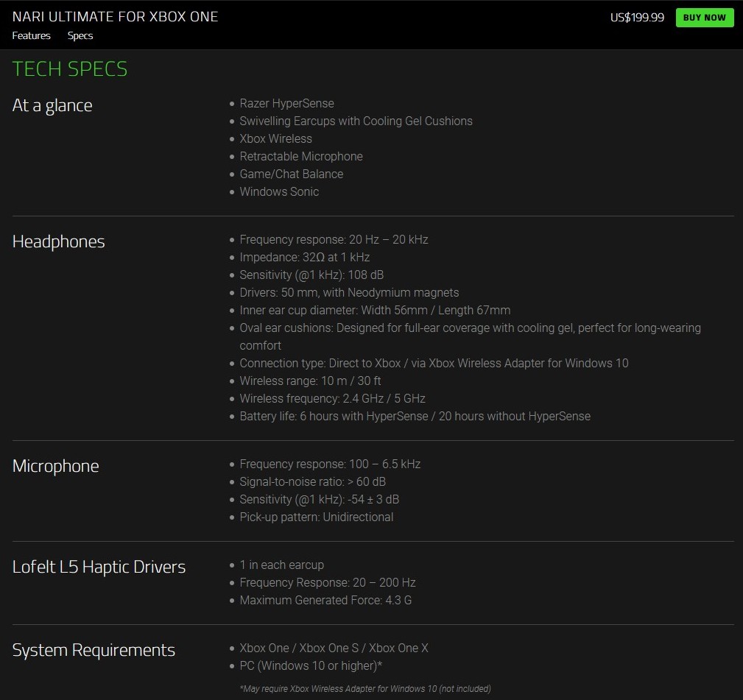Image resolution: width=743 pixels, height=700 pixels.
Task: Click Pick-up pattern: Unidirectional
Action: pos(317,517)
